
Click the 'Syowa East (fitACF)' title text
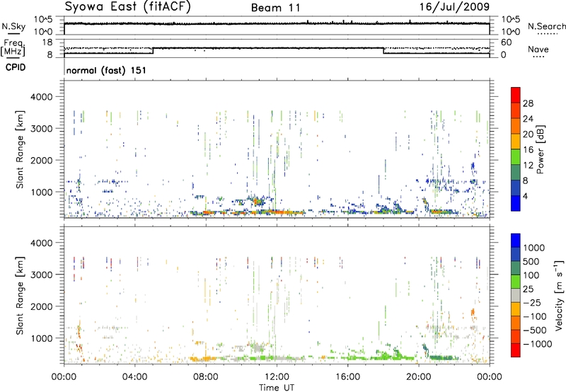(x=127, y=7)
